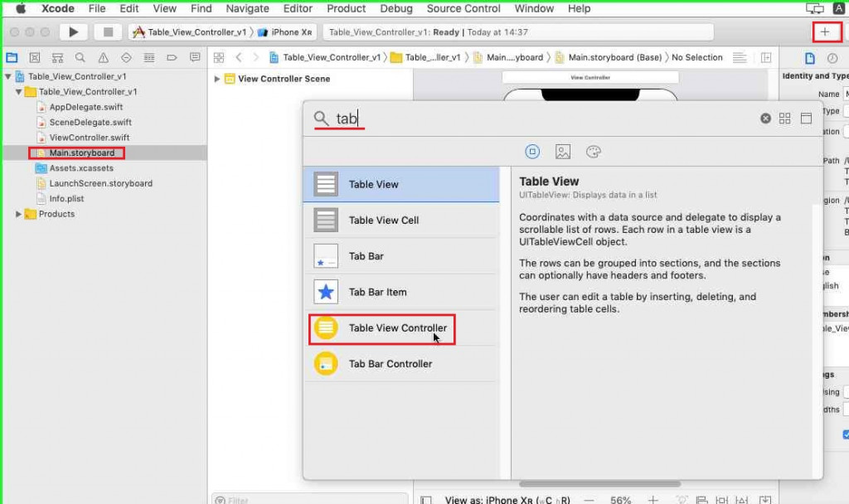Collapse the Table_View_Controller_v1 project root
The image size is (849, 504).
coord(8,76)
